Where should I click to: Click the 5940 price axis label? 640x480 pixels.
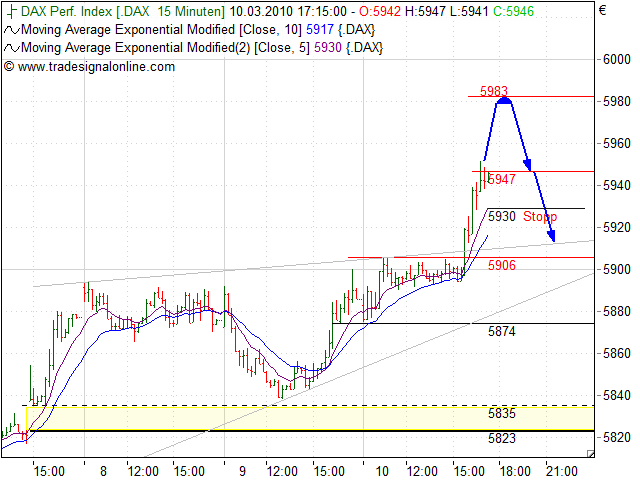coord(617,185)
